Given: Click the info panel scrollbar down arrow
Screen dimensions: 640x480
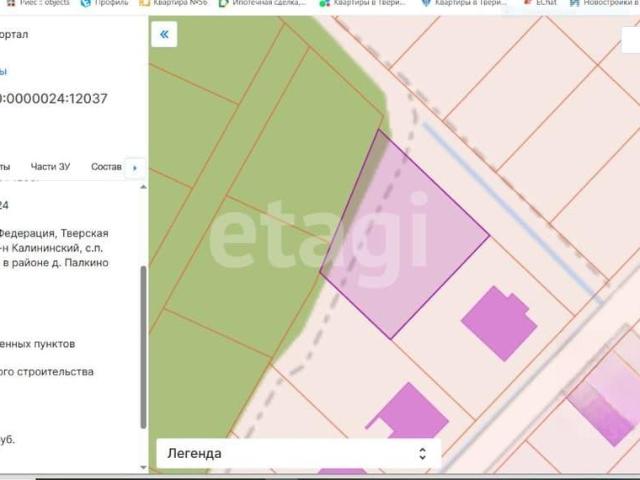Looking at the screenshot, I should tap(143, 467).
